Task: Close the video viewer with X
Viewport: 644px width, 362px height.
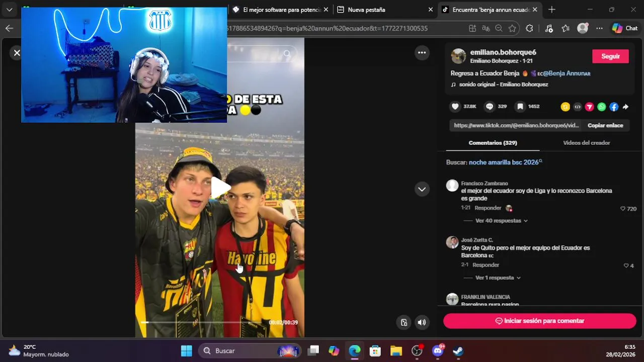Action: tap(17, 53)
